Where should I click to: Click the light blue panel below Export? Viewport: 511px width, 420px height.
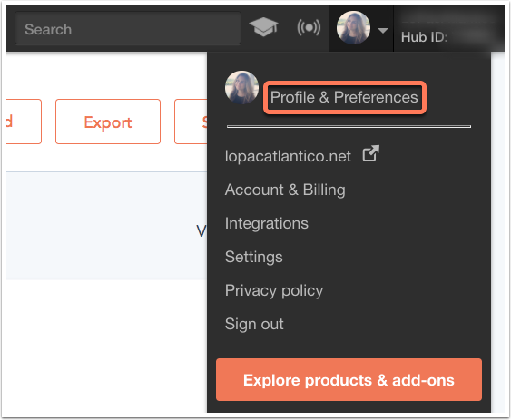click(x=106, y=226)
